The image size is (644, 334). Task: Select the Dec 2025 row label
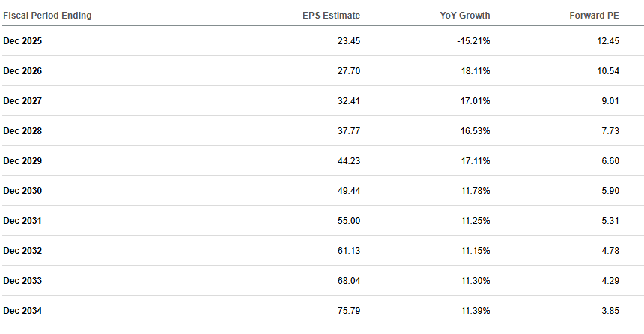[x=22, y=41]
